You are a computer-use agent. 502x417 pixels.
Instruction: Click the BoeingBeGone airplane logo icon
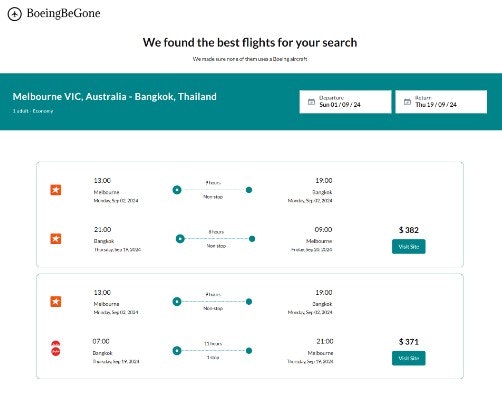pos(15,14)
